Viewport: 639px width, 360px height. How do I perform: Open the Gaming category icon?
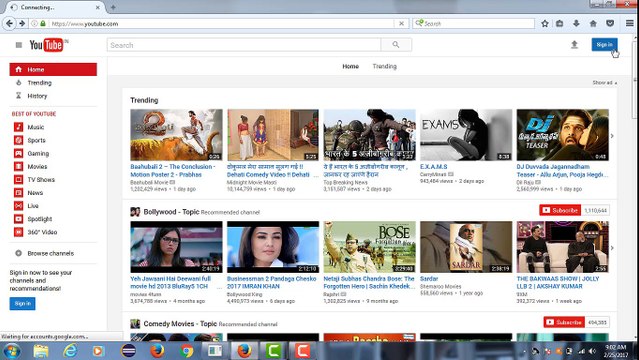(18, 153)
